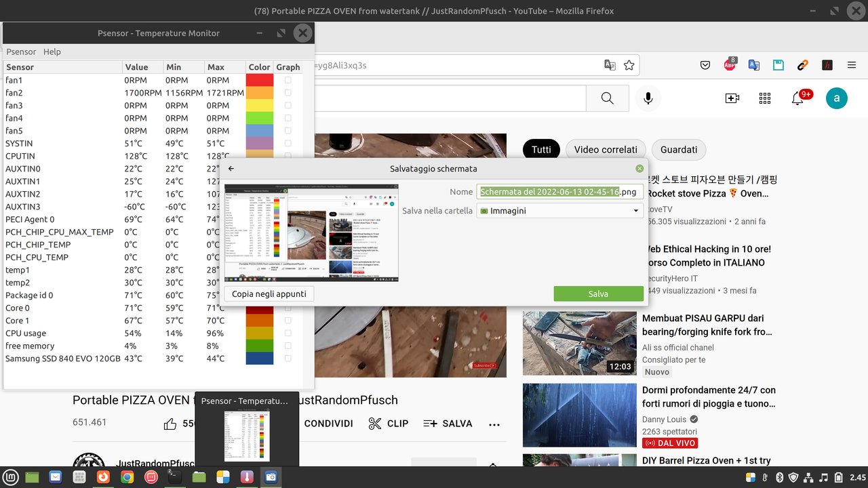
Task: Click the Adblock Plus extension icon
Action: coord(730,65)
